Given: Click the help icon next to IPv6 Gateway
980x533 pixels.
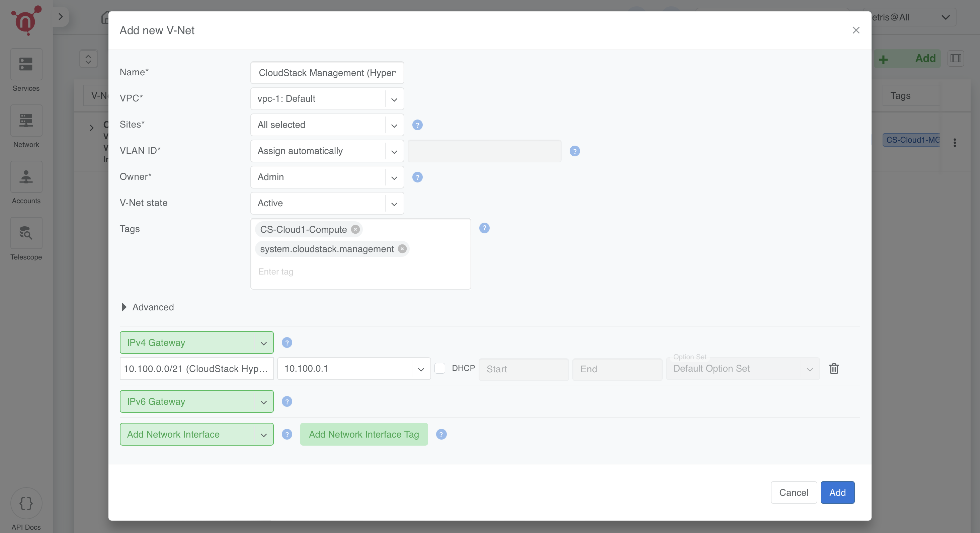Looking at the screenshot, I should [287, 401].
